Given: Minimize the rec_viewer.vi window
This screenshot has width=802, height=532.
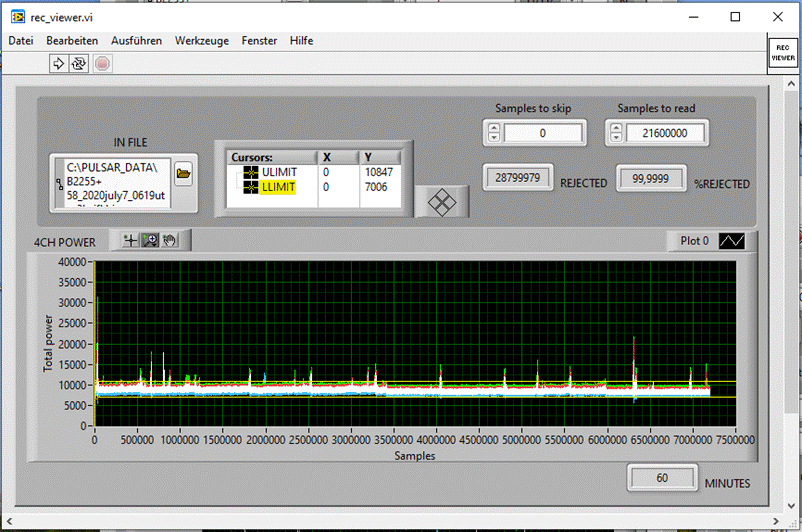Looking at the screenshot, I should tap(694, 17).
